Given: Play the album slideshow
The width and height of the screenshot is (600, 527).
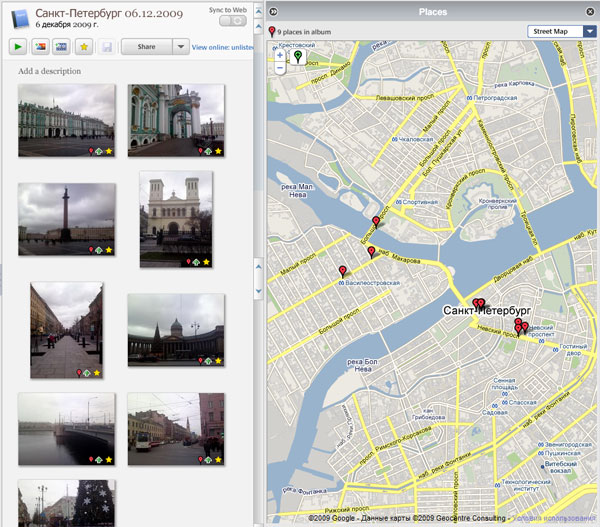Looking at the screenshot, I should pyautogui.click(x=19, y=46).
